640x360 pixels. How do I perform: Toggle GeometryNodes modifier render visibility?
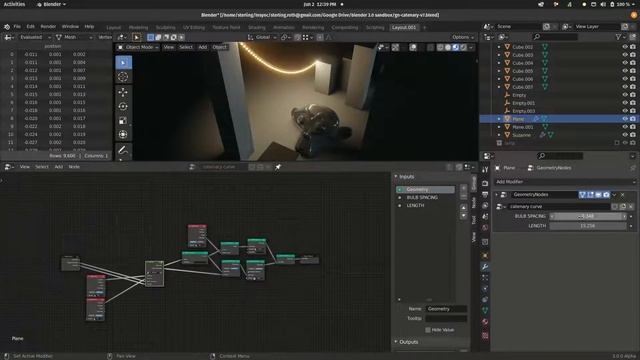[x=606, y=195]
